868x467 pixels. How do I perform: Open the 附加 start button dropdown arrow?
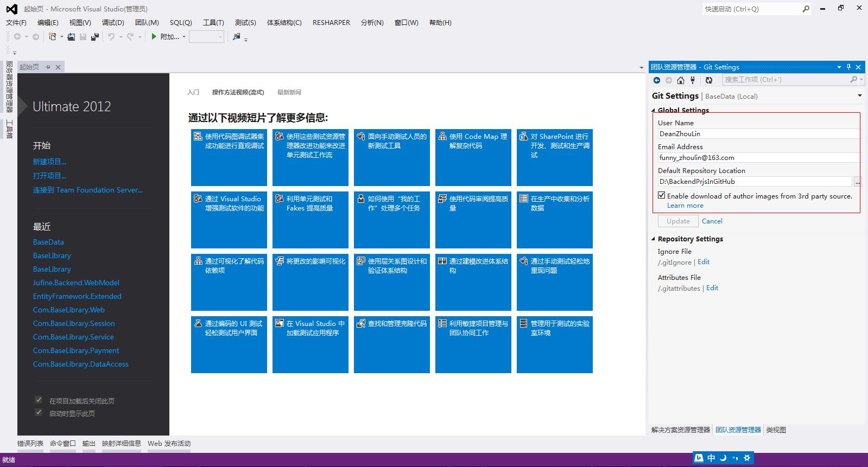click(x=184, y=37)
